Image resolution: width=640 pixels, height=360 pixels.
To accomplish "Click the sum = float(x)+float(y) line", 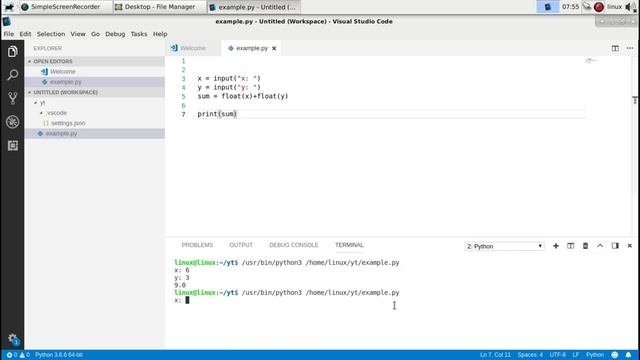I will click(243, 96).
